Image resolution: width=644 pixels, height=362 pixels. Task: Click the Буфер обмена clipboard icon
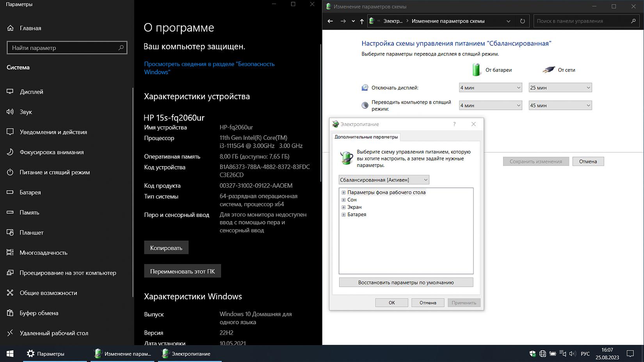[x=10, y=313]
